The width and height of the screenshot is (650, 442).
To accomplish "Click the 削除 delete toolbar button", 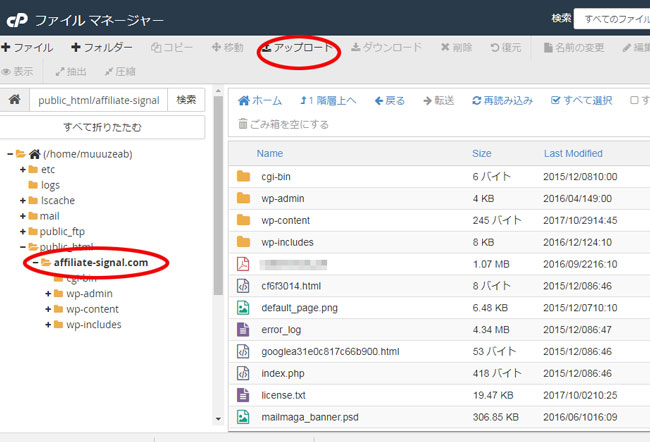I will pyautogui.click(x=456, y=48).
